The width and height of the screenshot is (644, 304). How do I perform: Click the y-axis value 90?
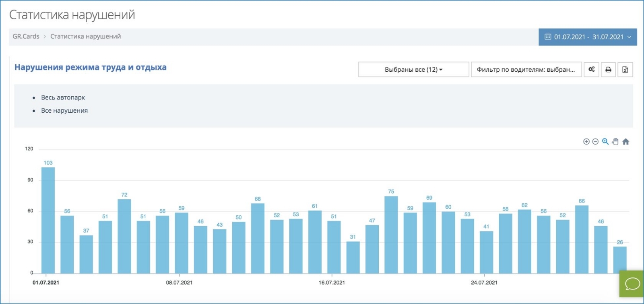[30, 180]
